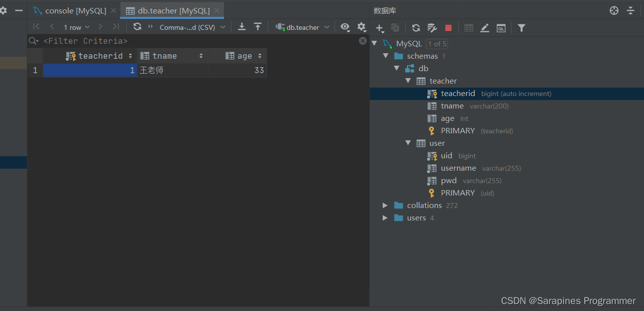Close the db.teacher [MySQL] tab
The width and height of the screenshot is (644, 311).
pos(217,10)
